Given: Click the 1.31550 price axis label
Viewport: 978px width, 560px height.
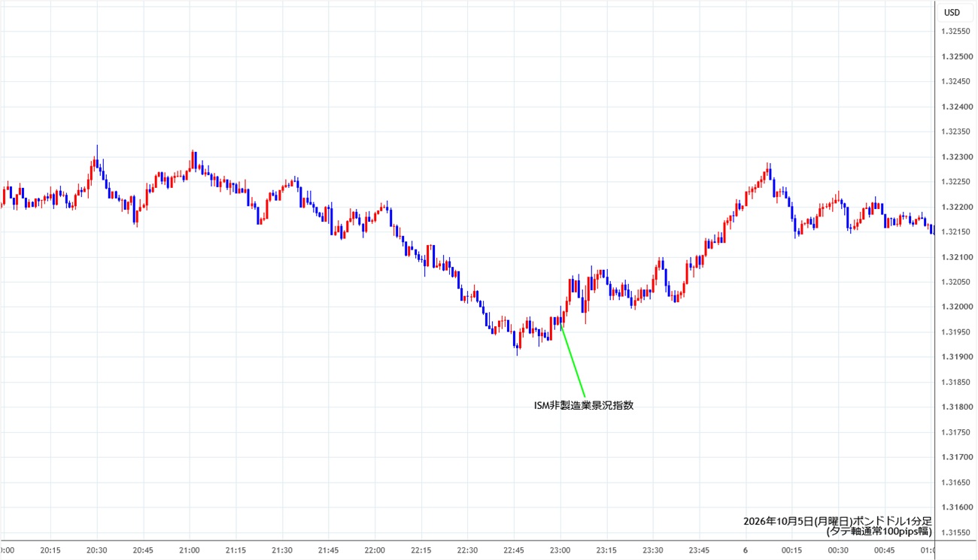Looking at the screenshot, I should tap(955, 533).
